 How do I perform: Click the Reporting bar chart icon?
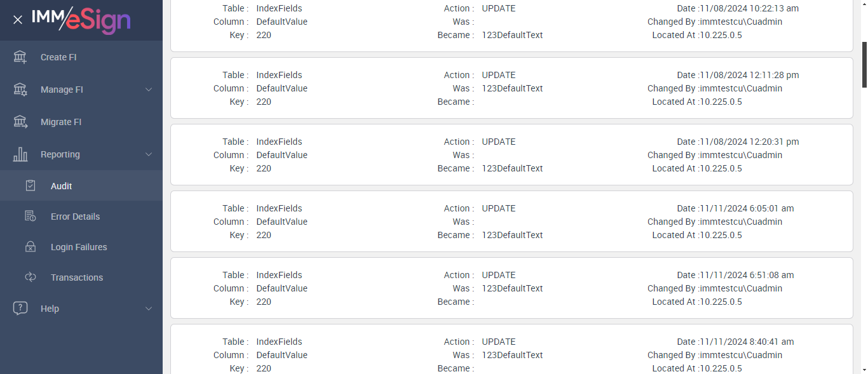20,154
